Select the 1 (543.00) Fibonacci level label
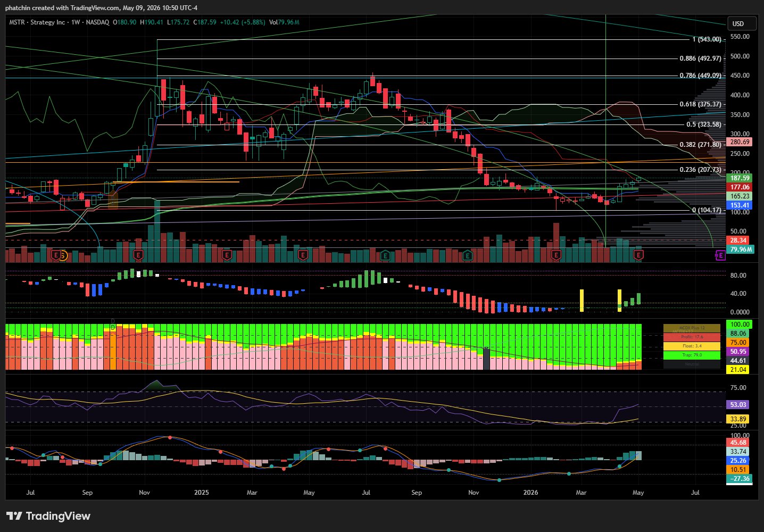 (707, 39)
